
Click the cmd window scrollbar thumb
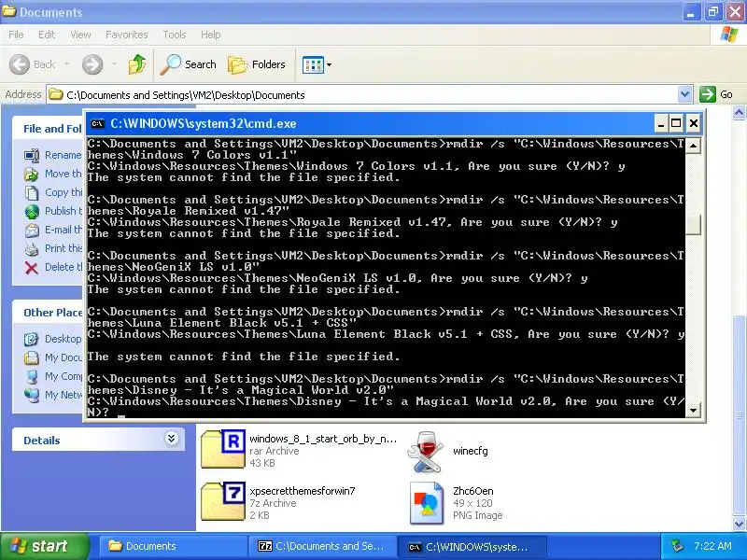tap(693, 224)
